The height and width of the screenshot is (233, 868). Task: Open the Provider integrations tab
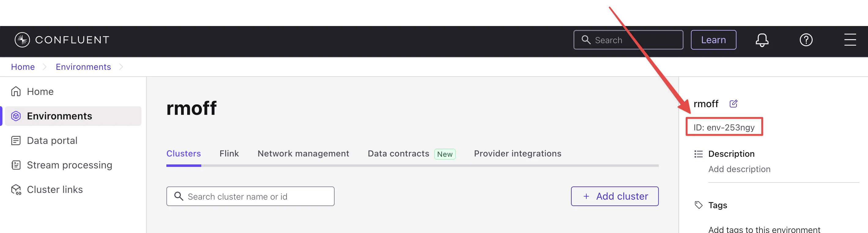pos(517,154)
